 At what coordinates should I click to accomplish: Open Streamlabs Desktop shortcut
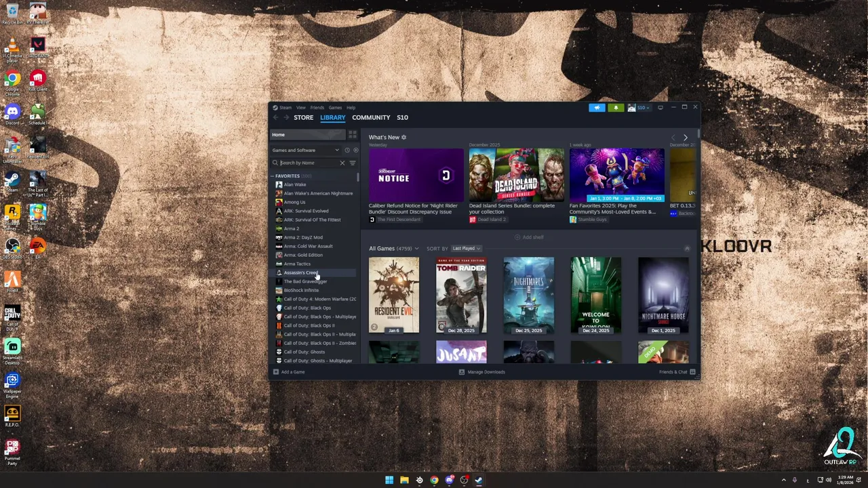pyautogui.click(x=12, y=351)
